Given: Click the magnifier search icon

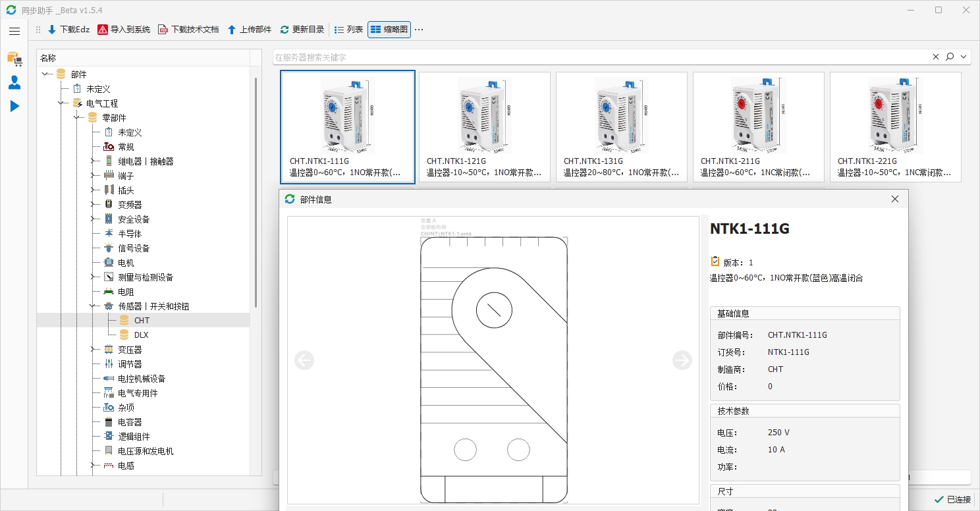Looking at the screenshot, I should click(x=950, y=57).
